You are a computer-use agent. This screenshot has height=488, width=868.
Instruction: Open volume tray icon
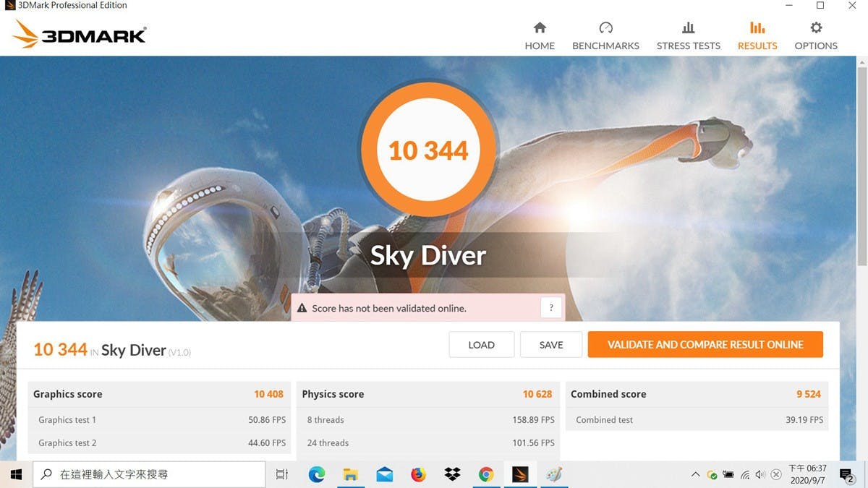click(760, 475)
